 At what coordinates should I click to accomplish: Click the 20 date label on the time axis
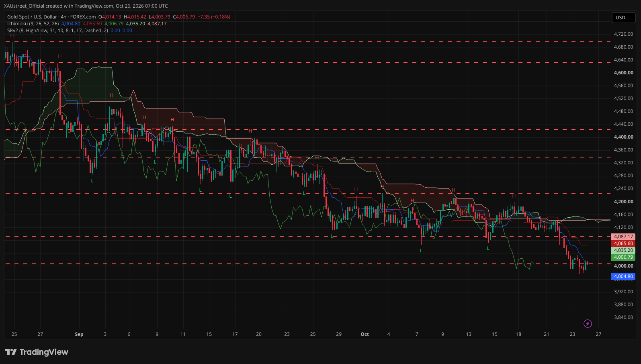click(259, 334)
